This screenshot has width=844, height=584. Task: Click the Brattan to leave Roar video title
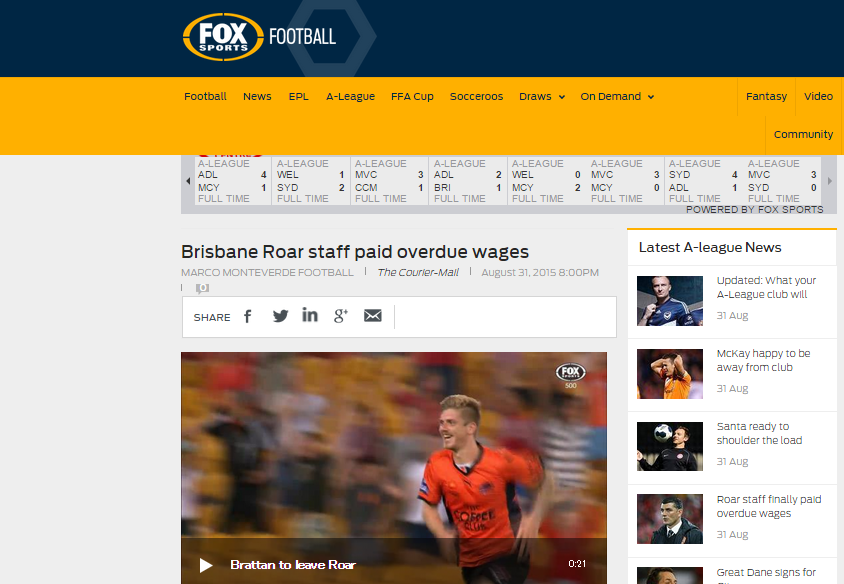tap(293, 565)
